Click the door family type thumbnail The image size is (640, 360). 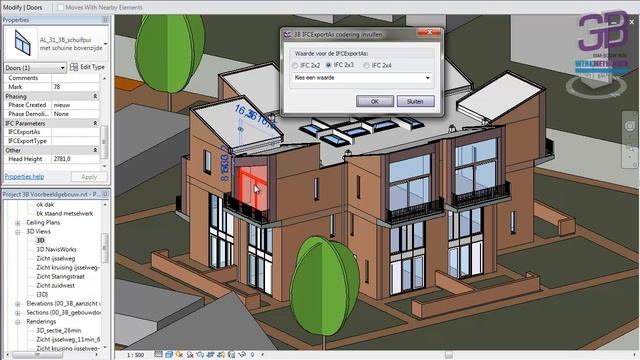click(22, 43)
